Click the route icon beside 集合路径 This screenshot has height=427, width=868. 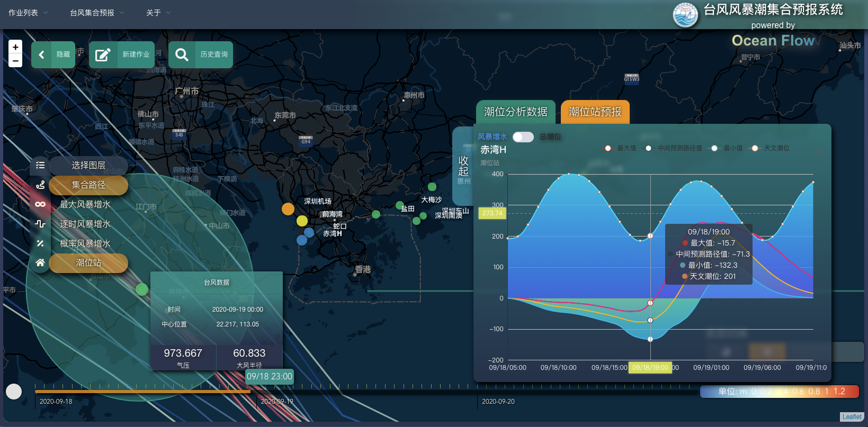point(40,185)
